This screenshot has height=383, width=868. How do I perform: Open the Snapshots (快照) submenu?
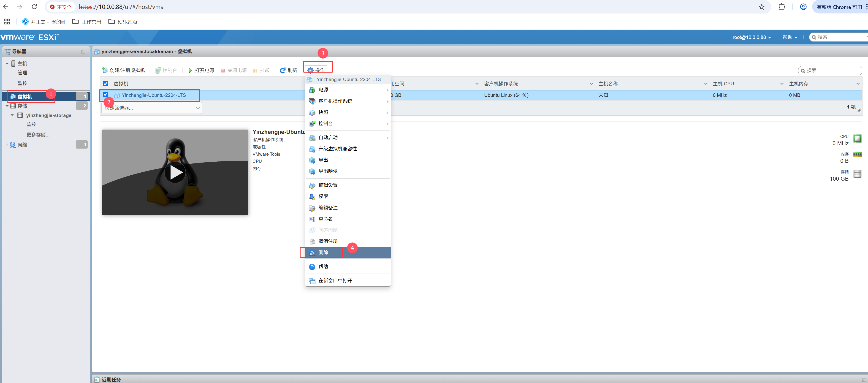[323, 112]
